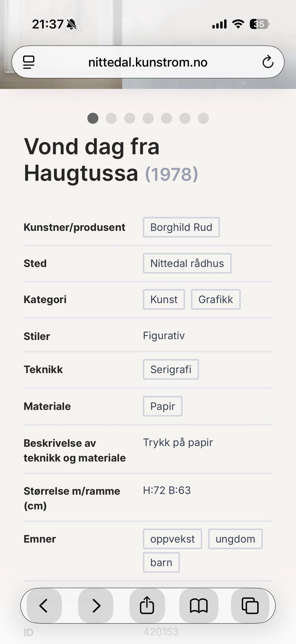Open artist tag Borghild Rud

coord(181,227)
